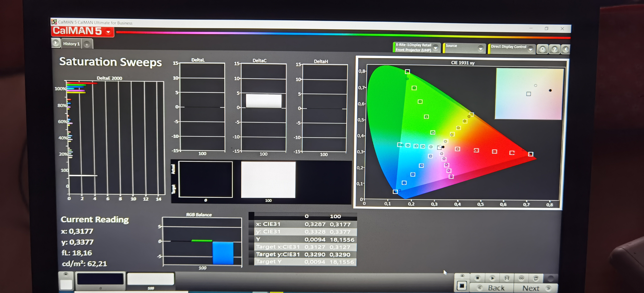Add a new history tab with plus
Viewport: 644px width, 293px height.
[x=87, y=44]
